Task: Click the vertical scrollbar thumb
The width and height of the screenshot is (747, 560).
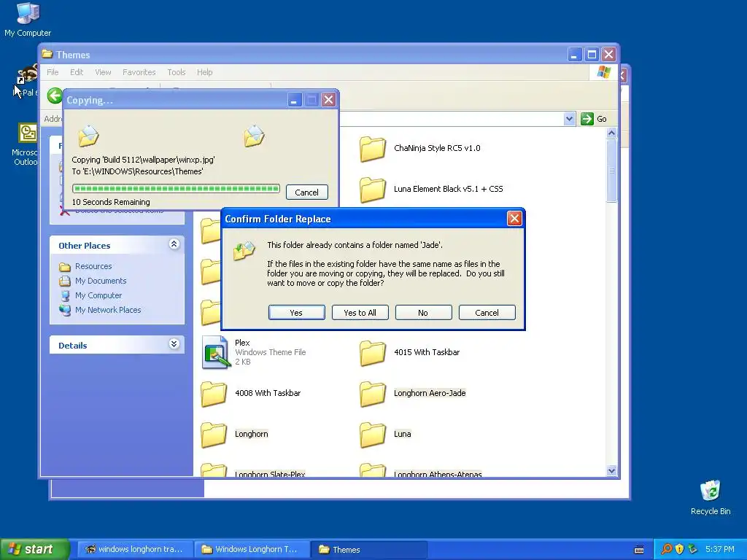Action: (x=612, y=171)
